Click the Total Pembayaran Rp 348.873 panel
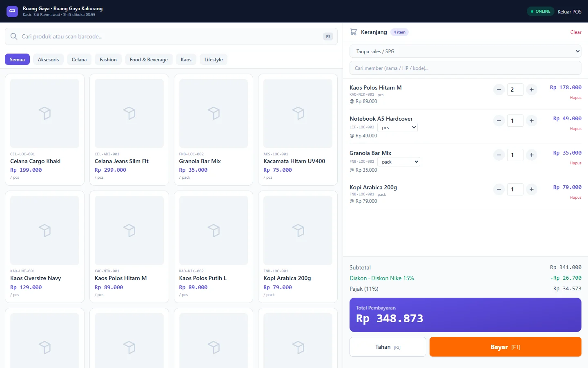 point(465,315)
